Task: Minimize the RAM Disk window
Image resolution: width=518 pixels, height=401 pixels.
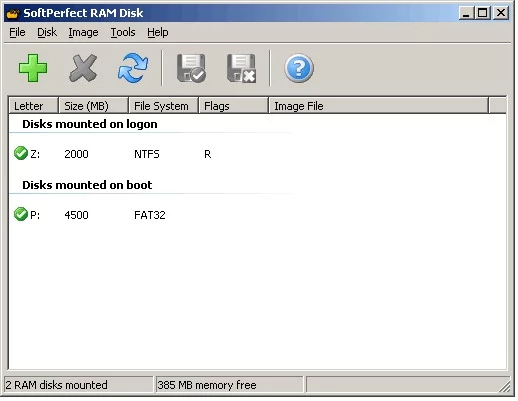Action: pyautogui.click(x=466, y=13)
